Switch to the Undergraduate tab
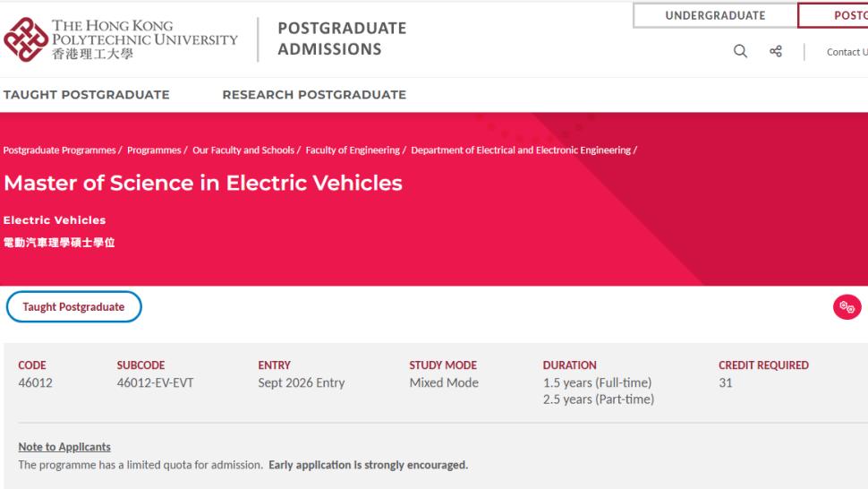The height and width of the screenshot is (489, 868). [x=715, y=15]
